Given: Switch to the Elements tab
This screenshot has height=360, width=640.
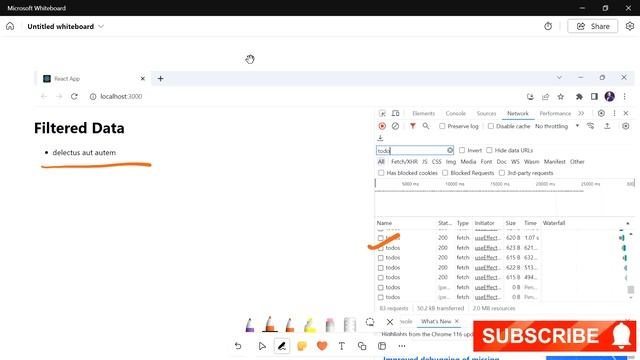Looking at the screenshot, I should coord(423,113).
